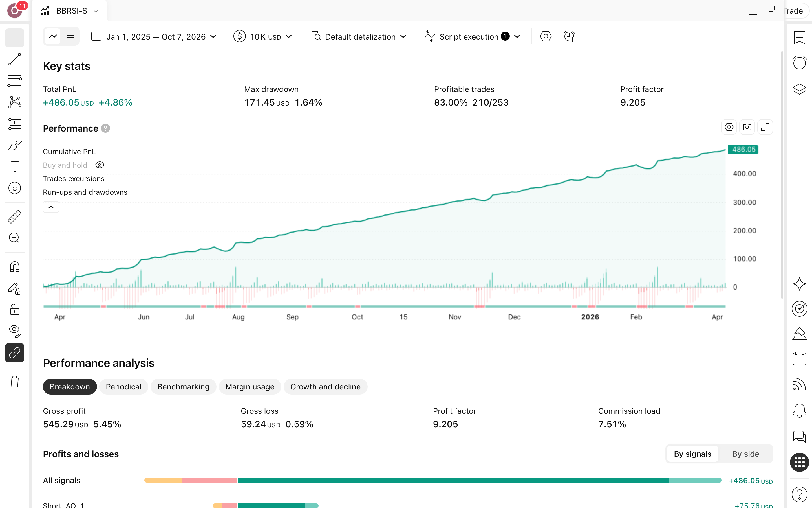Select the Benchmarking tab
This screenshot has height=508, width=812.
pos(183,387)
